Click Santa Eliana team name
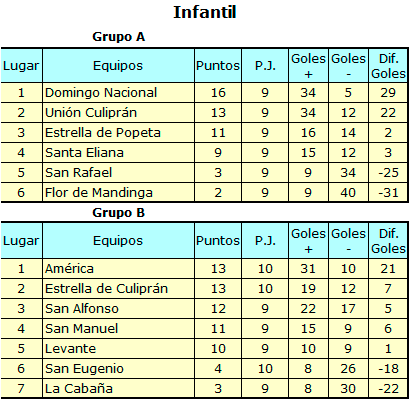 84,153
